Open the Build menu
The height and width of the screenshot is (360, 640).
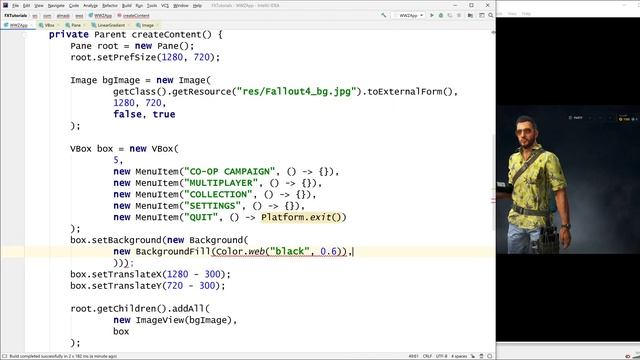[127, 6]
